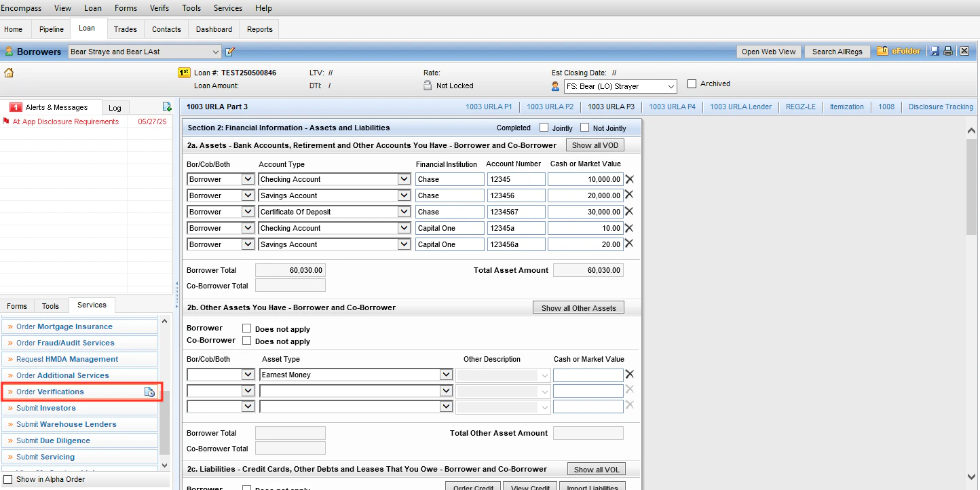The width and height of the screenshot is (980, 490).
Task: Click the new message icon in Alerts panel
Action: pos(167,107)
